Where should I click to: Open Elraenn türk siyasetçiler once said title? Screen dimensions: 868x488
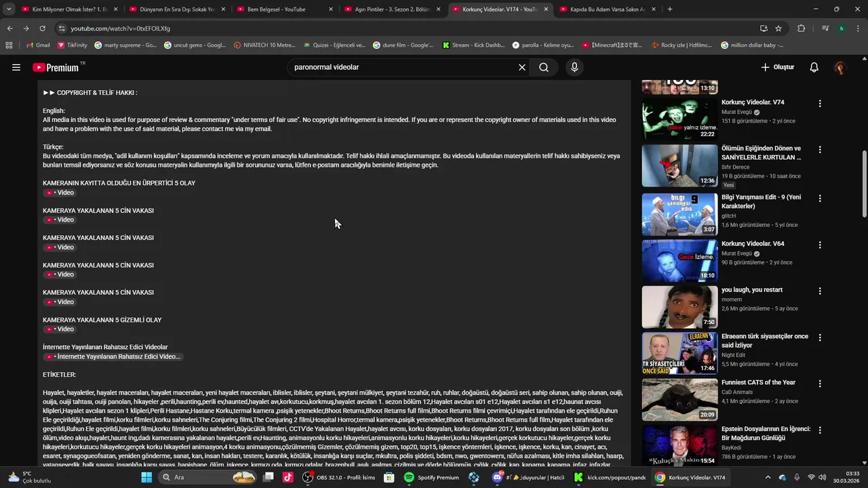click(764, 341)
